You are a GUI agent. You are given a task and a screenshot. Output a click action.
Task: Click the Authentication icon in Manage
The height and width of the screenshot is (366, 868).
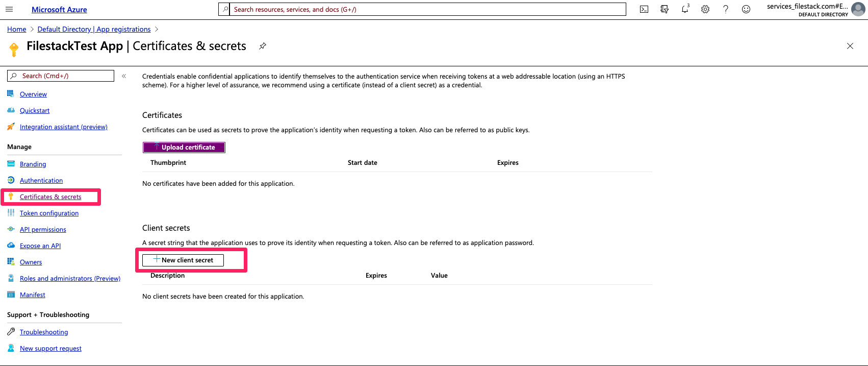[x=11, y=180]
